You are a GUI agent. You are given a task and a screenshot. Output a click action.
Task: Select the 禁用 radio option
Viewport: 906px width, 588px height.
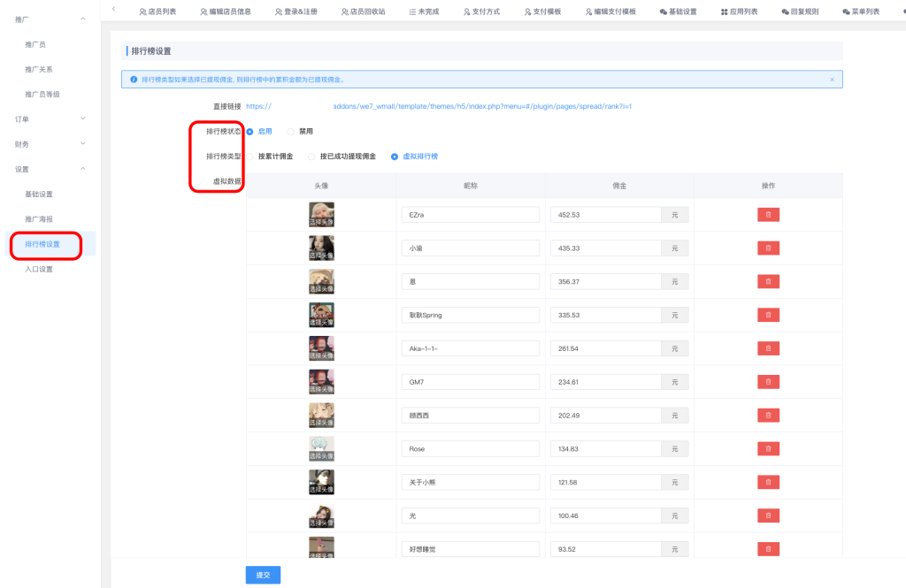291,131
